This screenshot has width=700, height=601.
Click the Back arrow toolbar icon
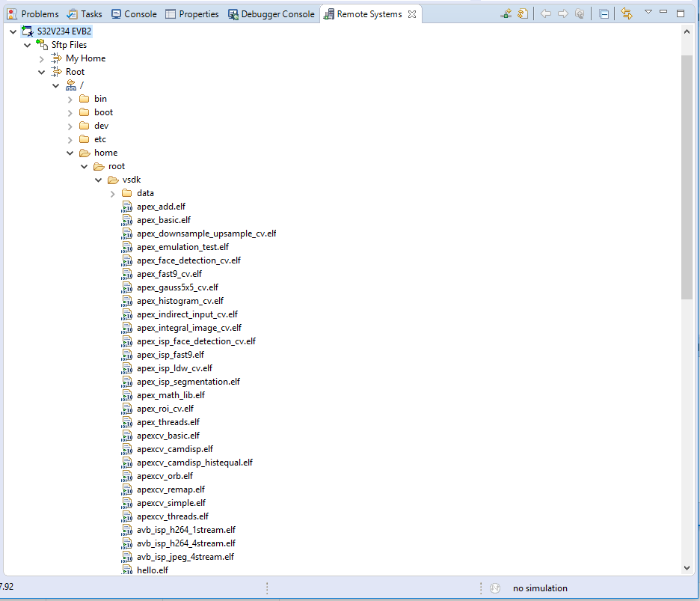[545, 14]
